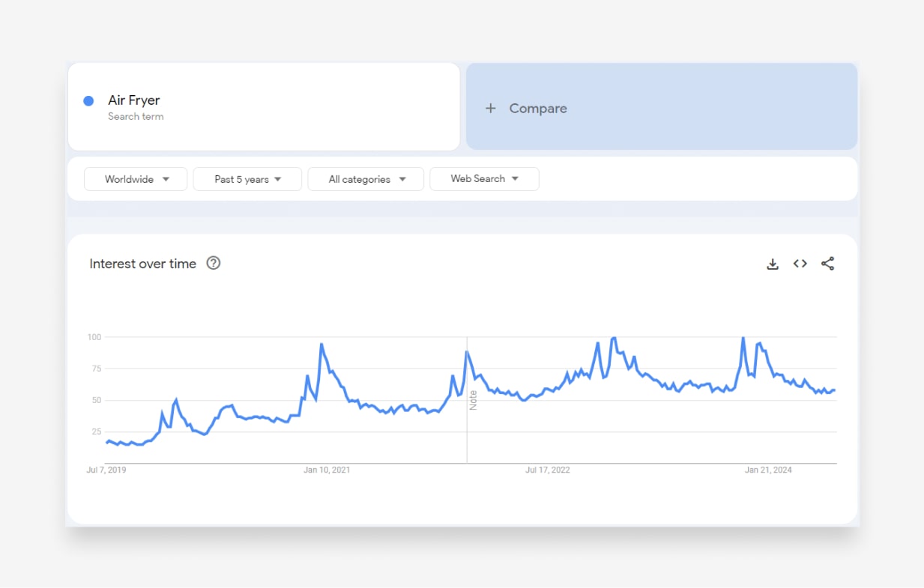
Task: Edit the Air Fryer search term
Action: coord(134,100)
